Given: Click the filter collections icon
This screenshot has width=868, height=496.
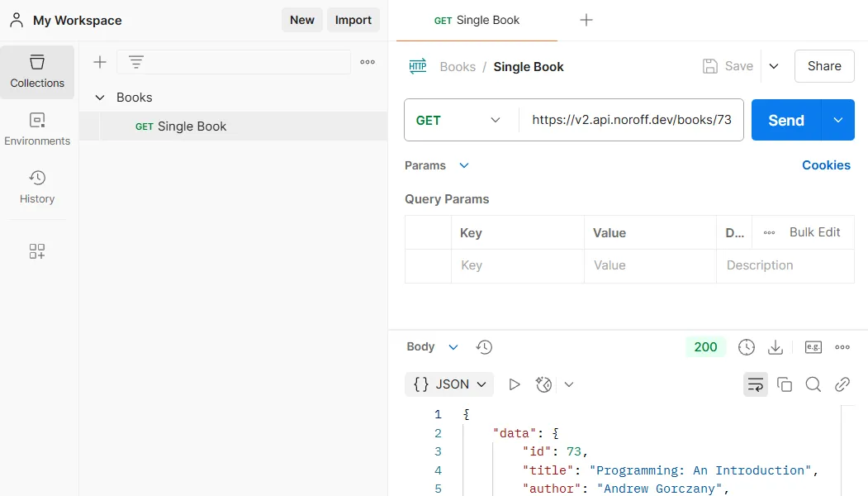Looking at the screenshot, I should 136,62.
